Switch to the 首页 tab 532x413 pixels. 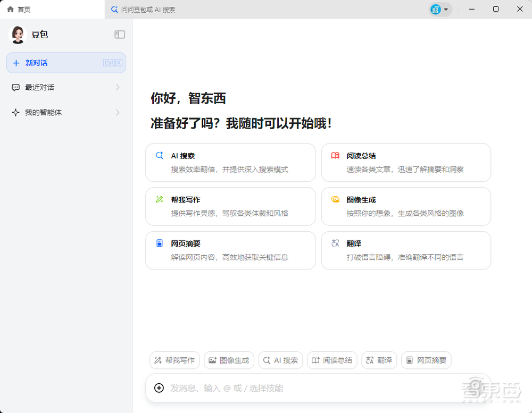point(19,9)
